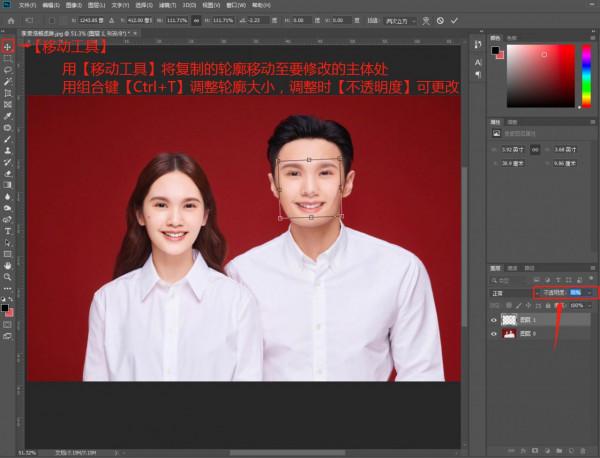Click the link width and height chain icon
600x458 pixels.
click(198, 20)
